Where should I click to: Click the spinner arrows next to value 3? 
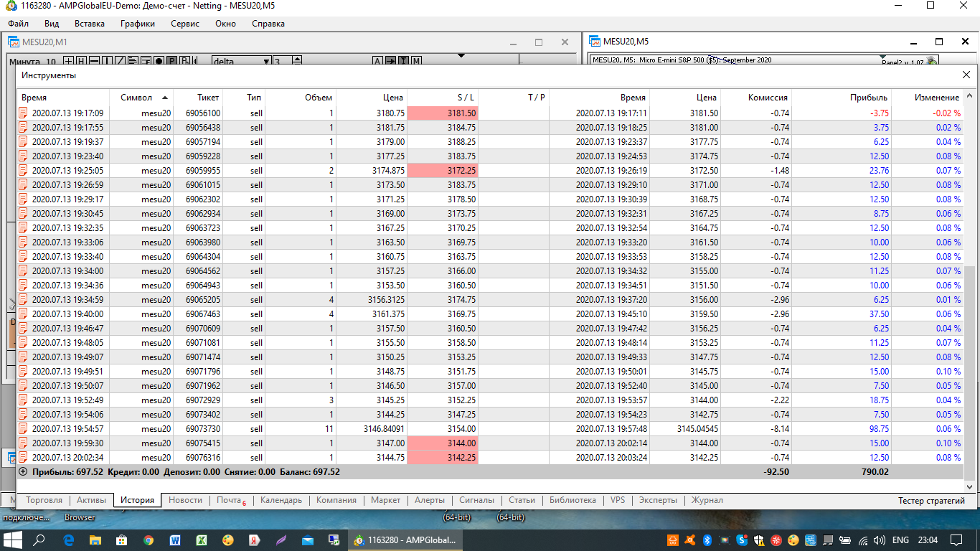pos(296,62)
